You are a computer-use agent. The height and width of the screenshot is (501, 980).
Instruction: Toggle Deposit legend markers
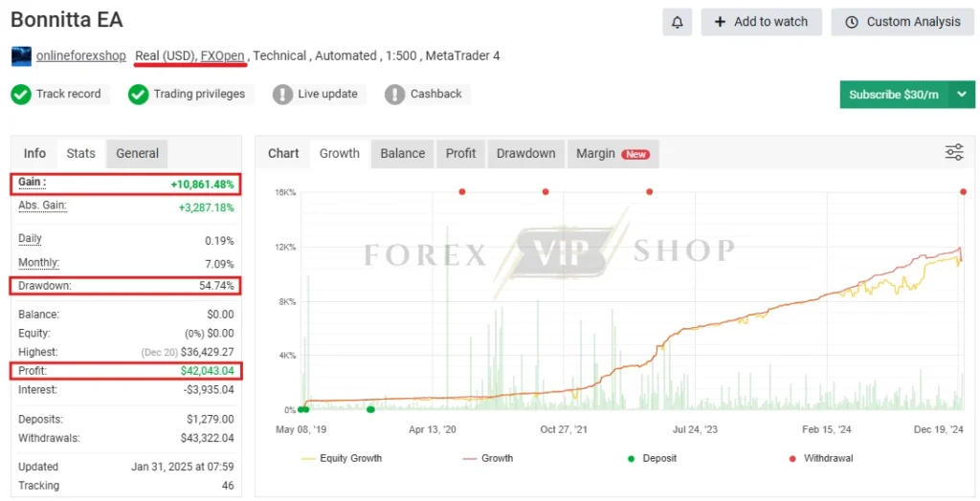[x=652, y=458]
